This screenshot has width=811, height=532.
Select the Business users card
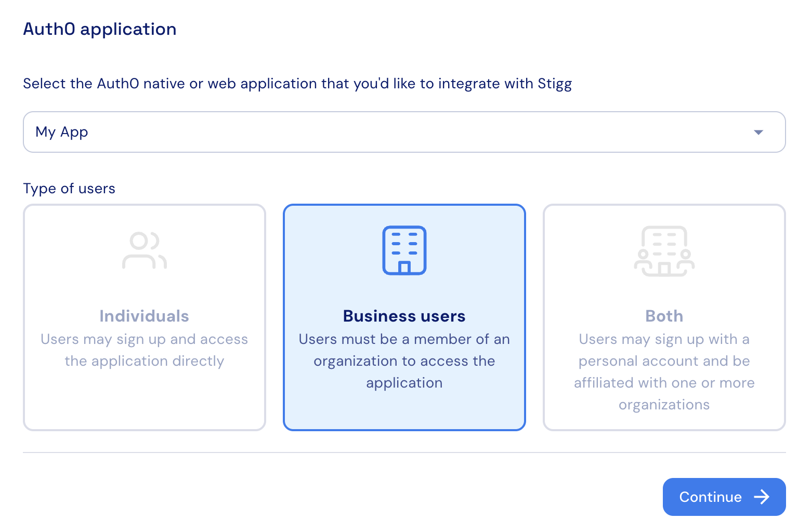pos(404,317)
